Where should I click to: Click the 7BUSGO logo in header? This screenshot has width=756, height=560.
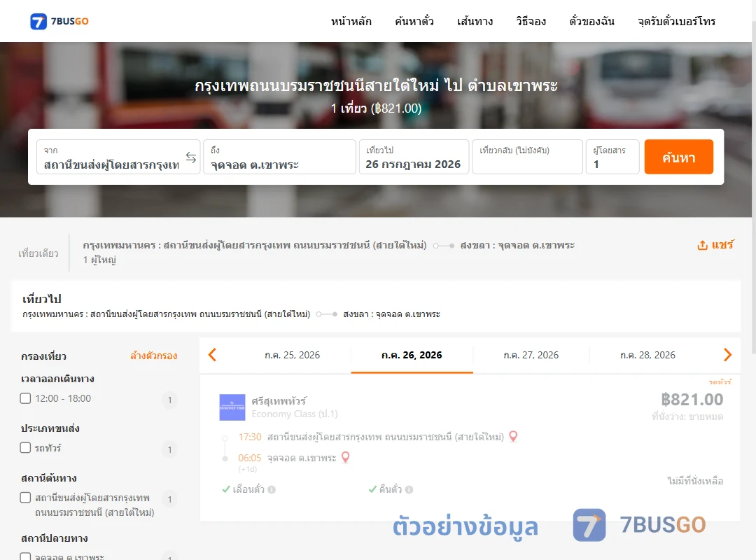pos(59,21)
